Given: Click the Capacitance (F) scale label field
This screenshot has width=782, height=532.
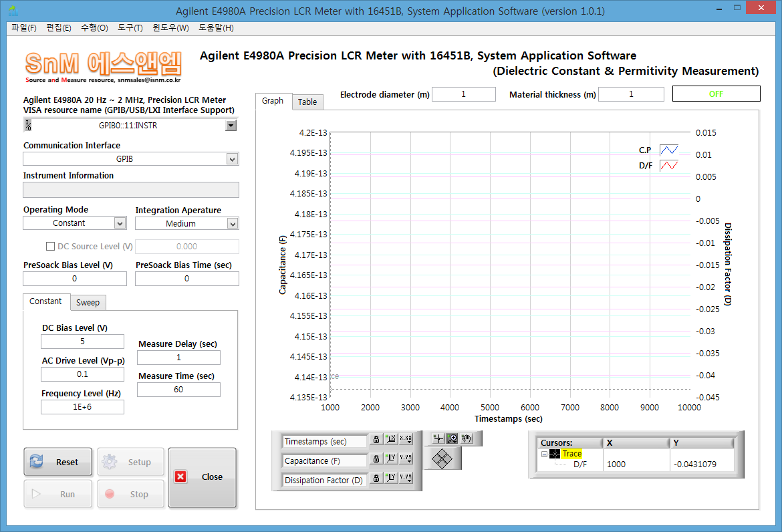Looking at the screenshot, I should click(x=325, y=461).
